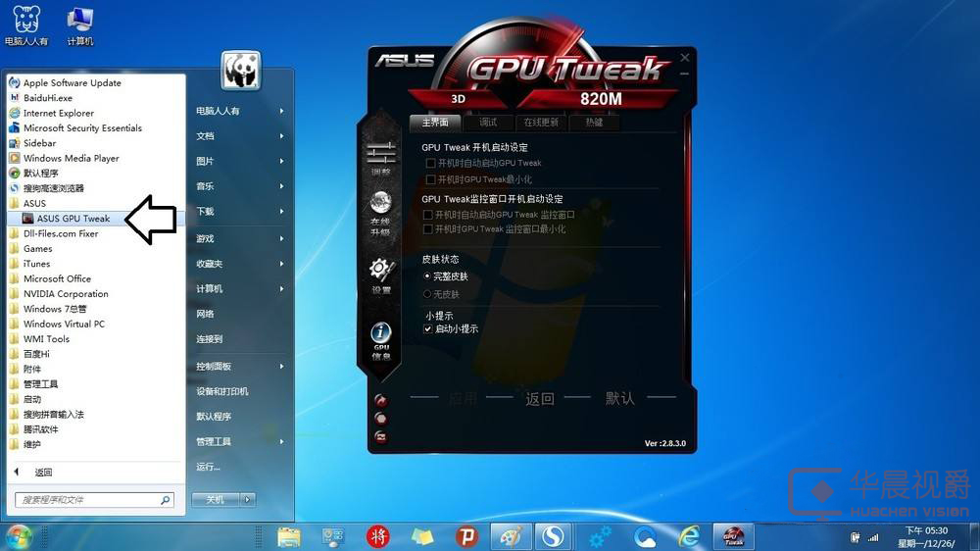The height and width of the screenshot is (551, 980).
Task: Click the middle red round icon in GPU Tweak sidebar
Action: pos(380,419)
